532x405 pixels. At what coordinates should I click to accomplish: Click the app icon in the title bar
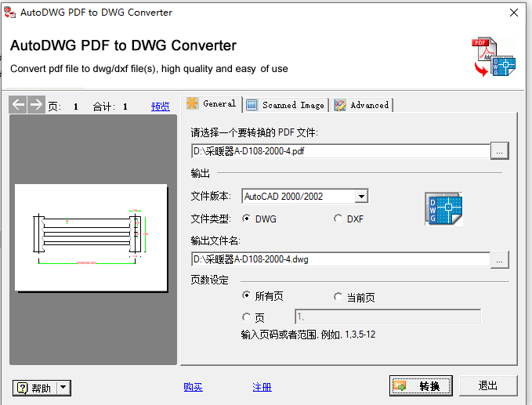[10, 13]
